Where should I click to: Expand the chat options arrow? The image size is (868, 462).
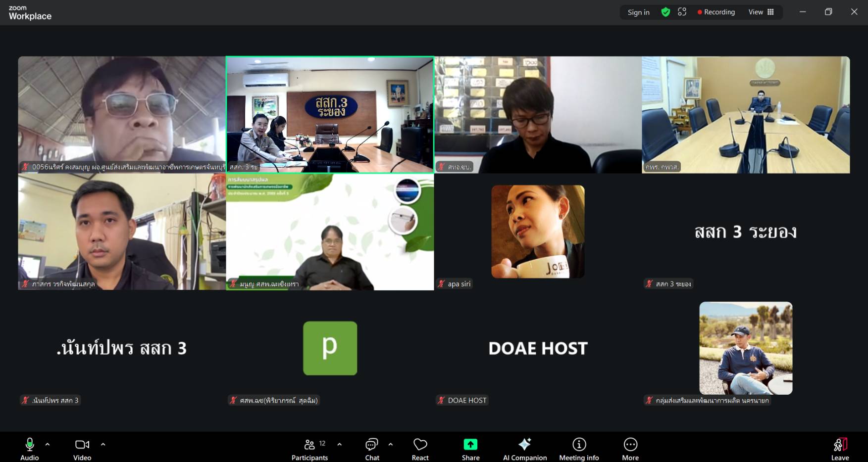click(391, 445)
